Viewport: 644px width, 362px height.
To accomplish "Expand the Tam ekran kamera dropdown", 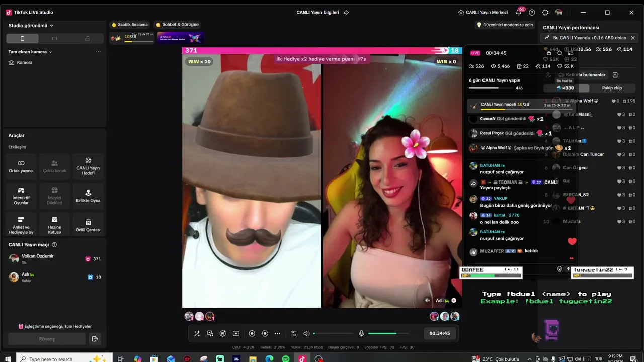I will pos(30,52).
